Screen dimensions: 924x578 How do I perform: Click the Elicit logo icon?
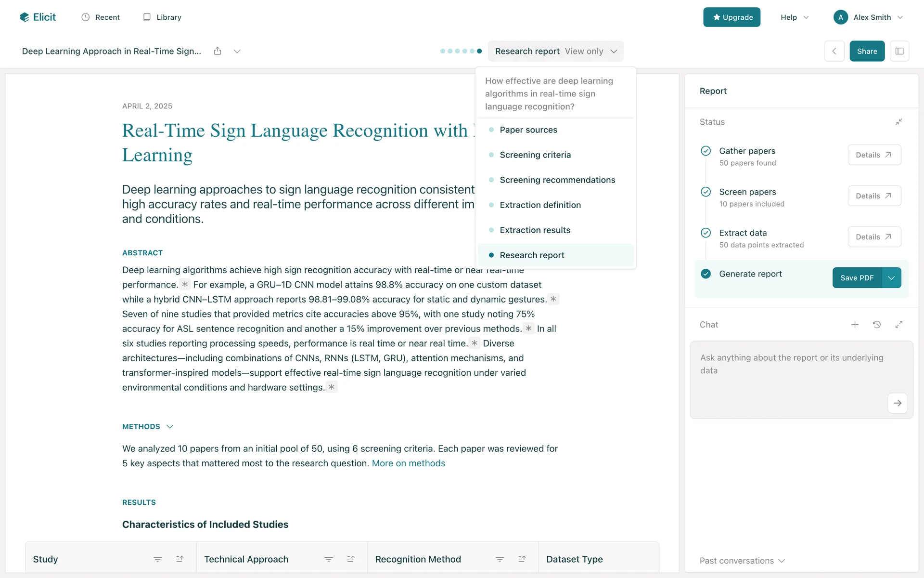click(x=25, y=17)
